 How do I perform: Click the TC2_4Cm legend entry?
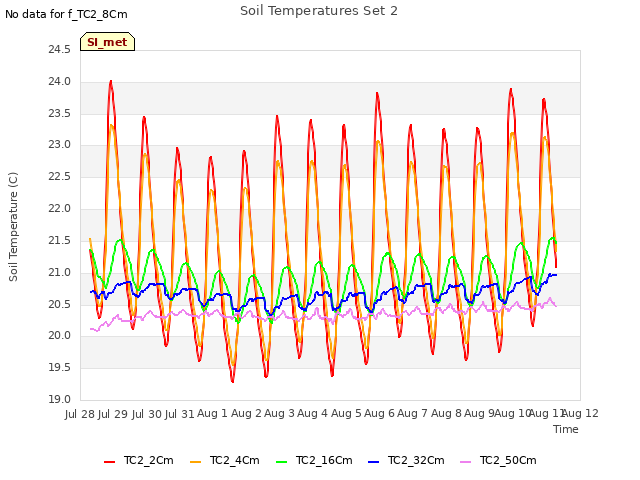pyautogui.click(x=225, y=460)
